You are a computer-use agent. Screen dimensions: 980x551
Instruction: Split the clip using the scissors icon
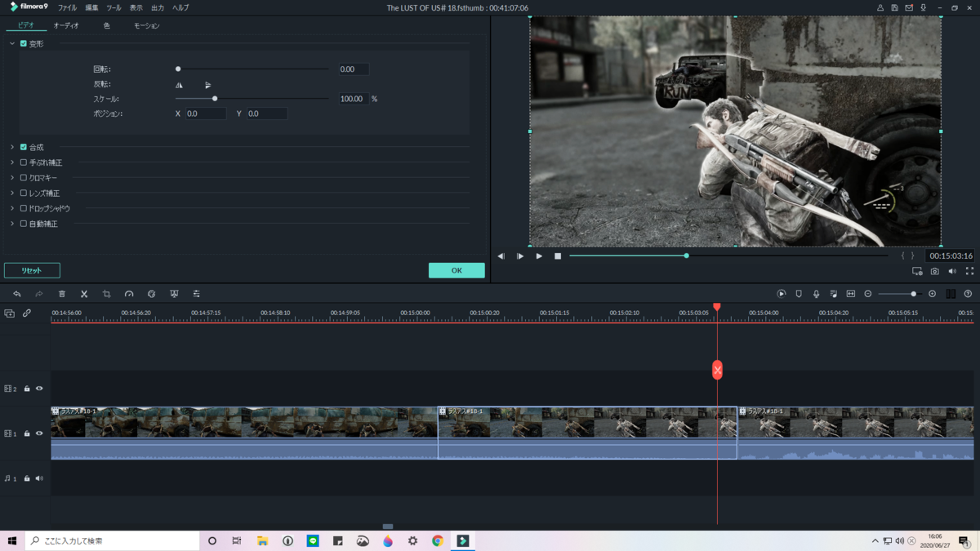[x=84, y=294]
